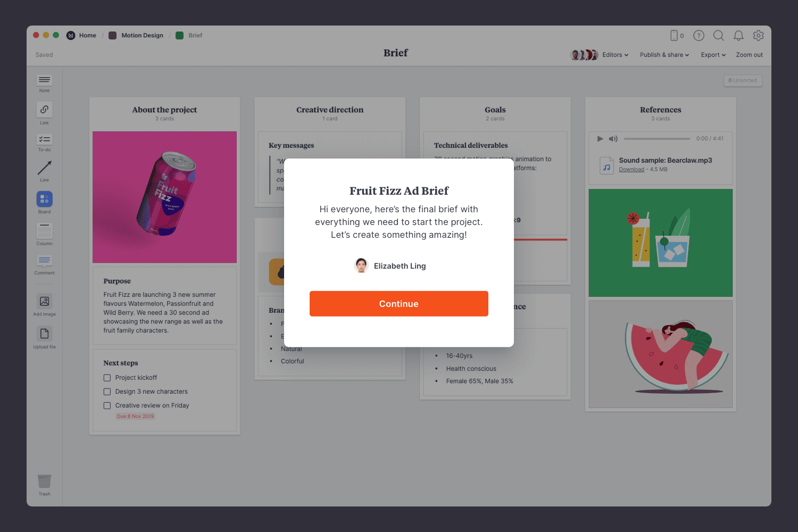Check Creative review on Friday checkbox
Viewport: 798px width, 532px height.
(107, 405)
